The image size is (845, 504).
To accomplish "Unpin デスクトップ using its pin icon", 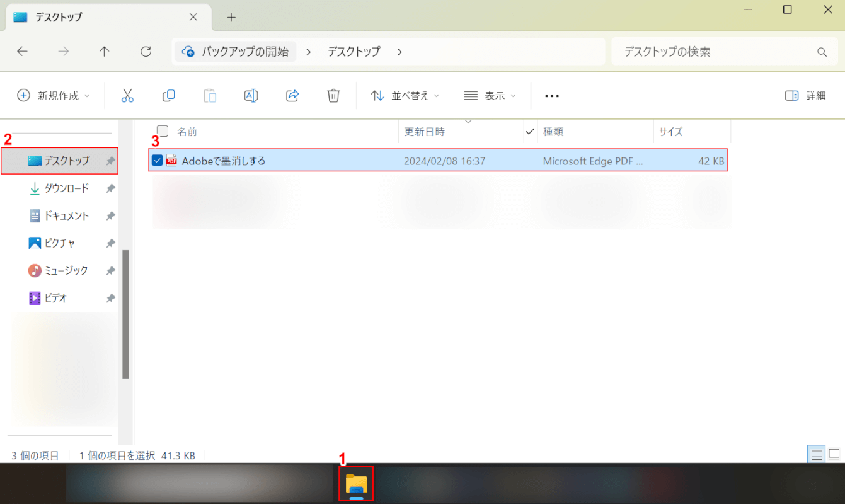I will click(x=110, y=161).
